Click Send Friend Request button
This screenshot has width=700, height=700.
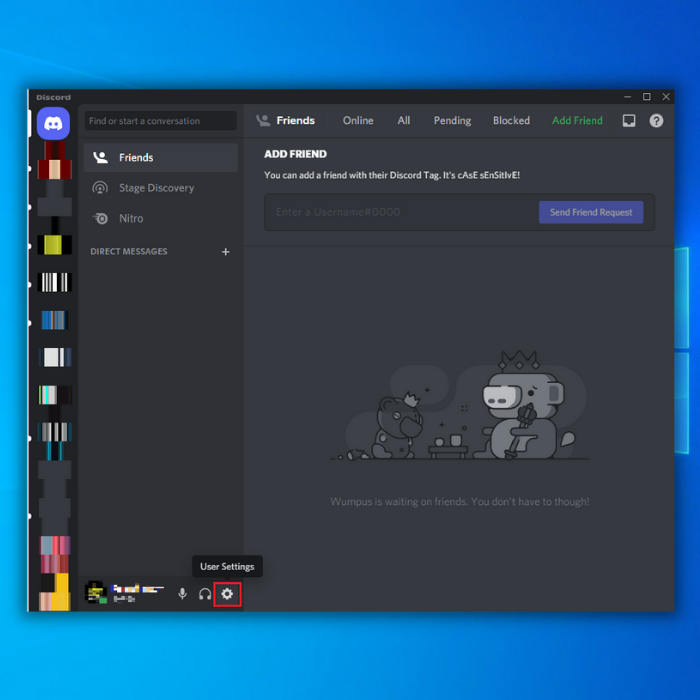(x=591, y=212)
